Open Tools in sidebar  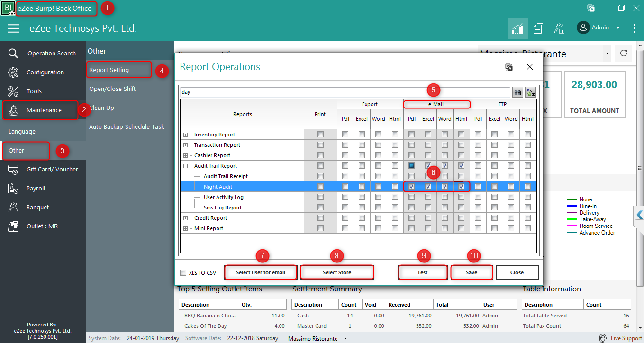34,91
